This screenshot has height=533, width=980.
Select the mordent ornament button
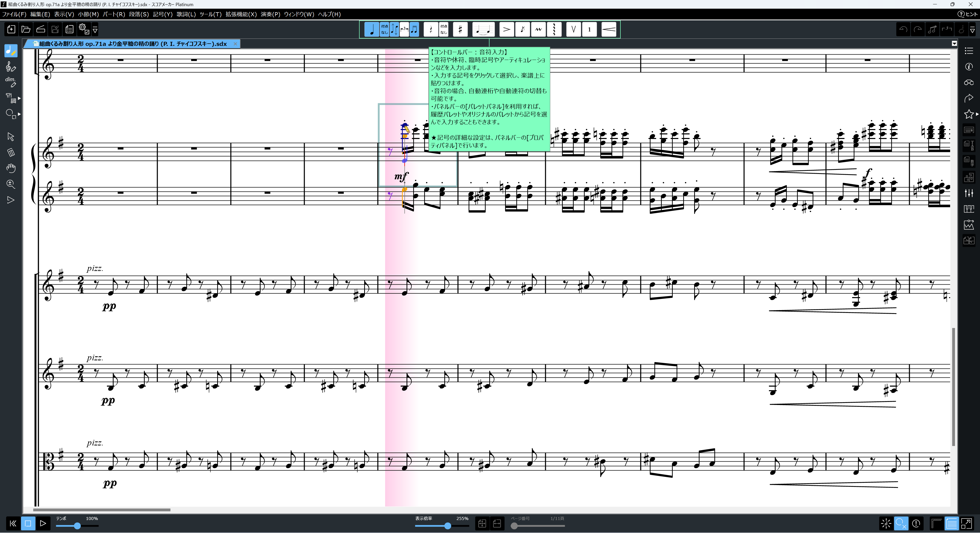point(538,29)
